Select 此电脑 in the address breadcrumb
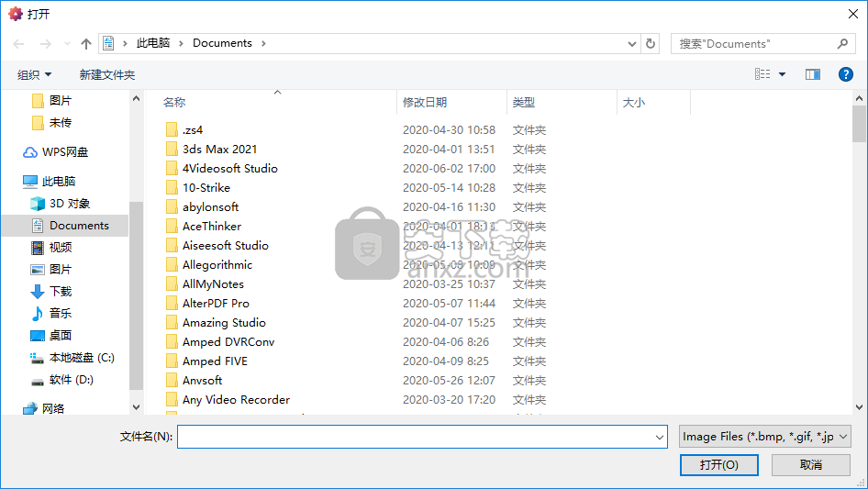868x489 pixels. tap(153, 43)
